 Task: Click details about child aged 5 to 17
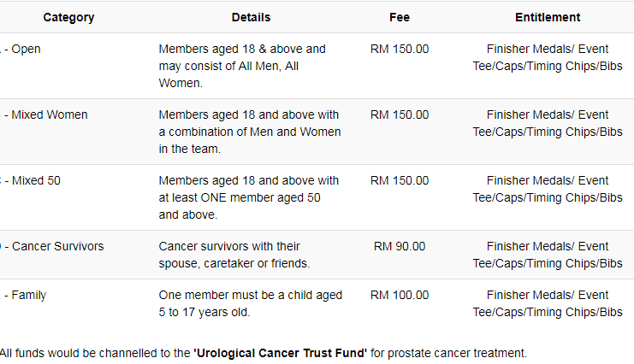251,303
